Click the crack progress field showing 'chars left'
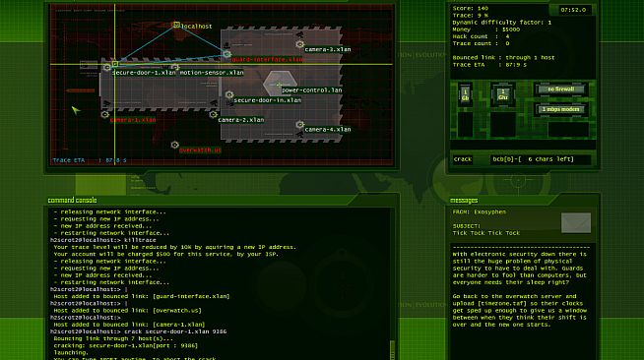The width and height of the screenshot is (644, 360). coord(540,159)
